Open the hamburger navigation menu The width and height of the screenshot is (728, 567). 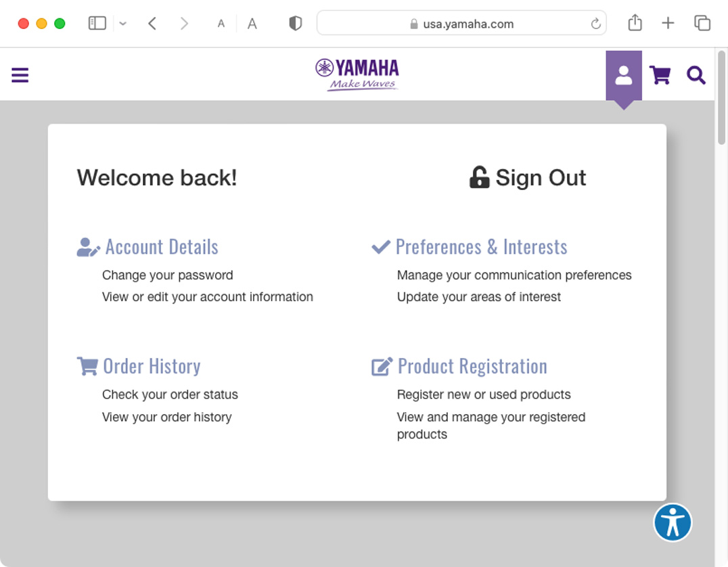tap(20, 75)
